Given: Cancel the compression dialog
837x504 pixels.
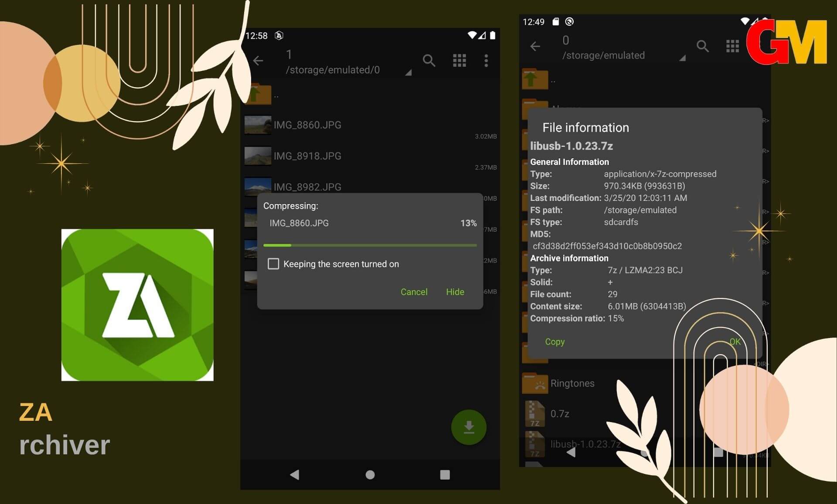Looking at the screenshot, I should click(414, 292).
